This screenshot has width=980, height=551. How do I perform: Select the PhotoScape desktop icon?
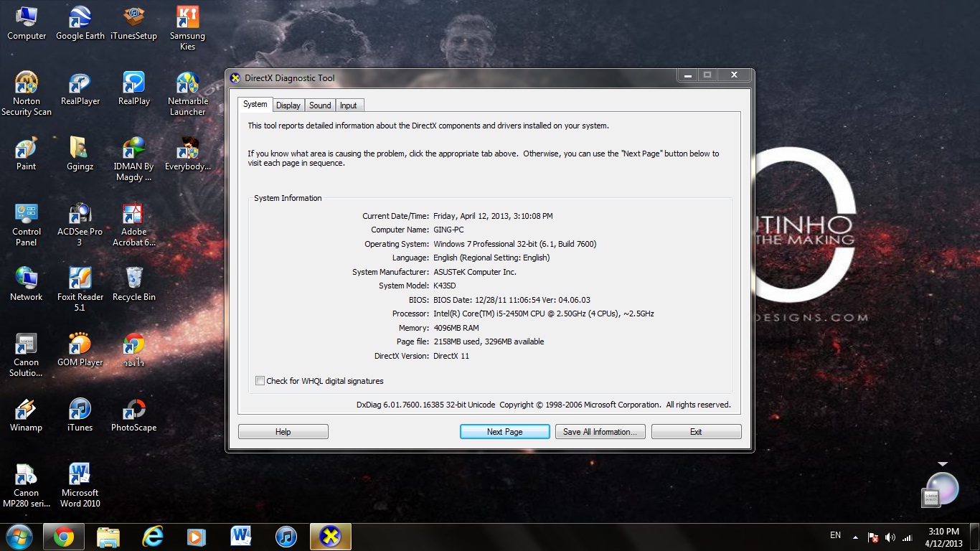click(134, 415)
